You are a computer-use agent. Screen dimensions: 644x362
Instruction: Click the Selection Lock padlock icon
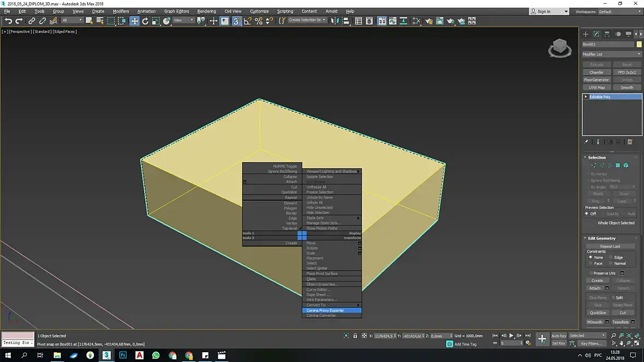(355, 336)
